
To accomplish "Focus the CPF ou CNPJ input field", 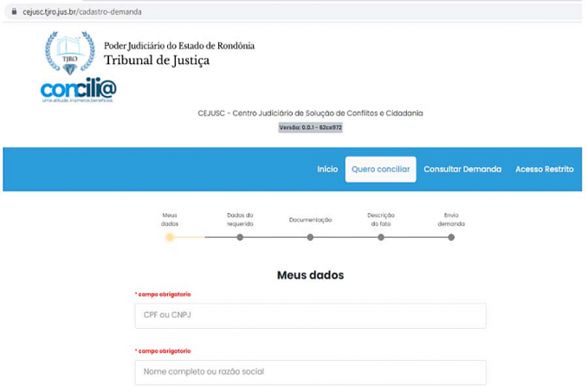I will 310,315.
